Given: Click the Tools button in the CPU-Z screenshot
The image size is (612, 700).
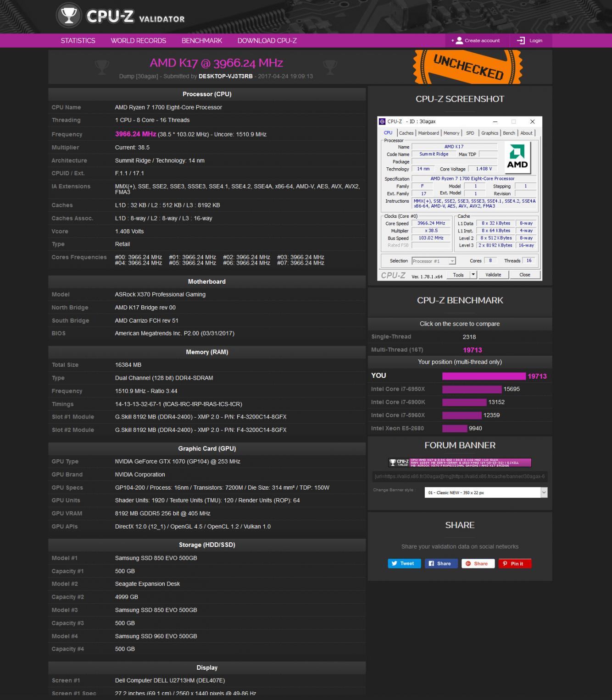Looking at the screenshot, I should tap(458, 275).
